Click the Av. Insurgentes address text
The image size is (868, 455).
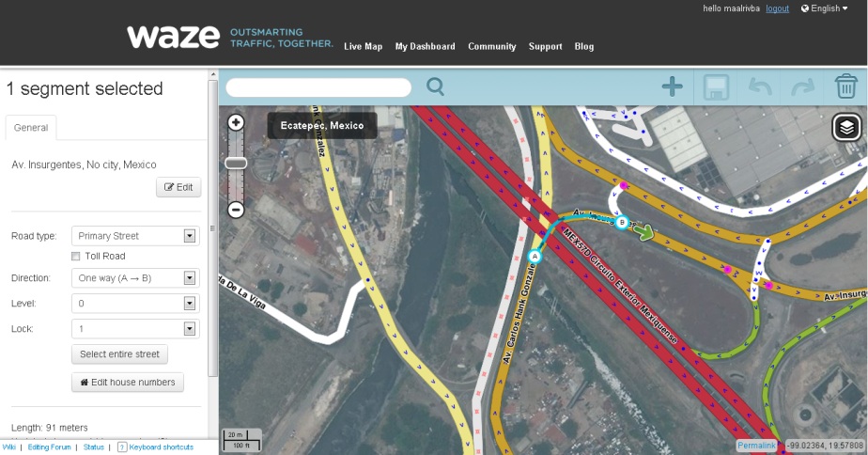[x=84, y=165]
